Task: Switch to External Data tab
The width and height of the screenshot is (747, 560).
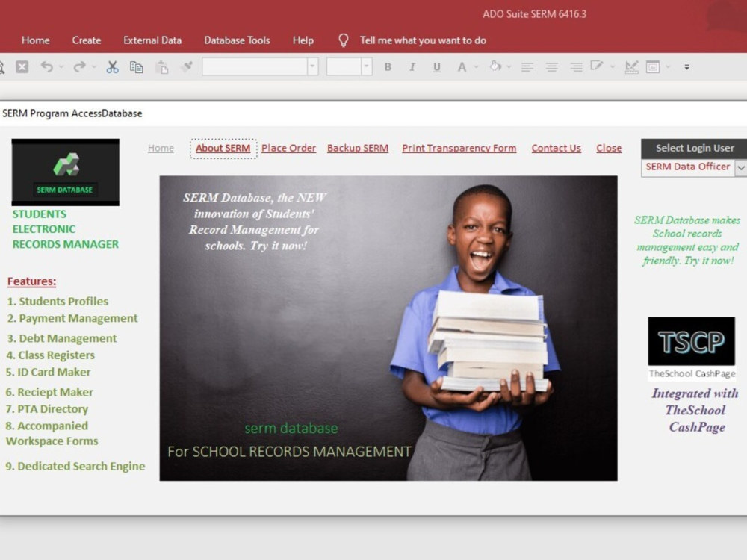Action: [x=152, y=40]
